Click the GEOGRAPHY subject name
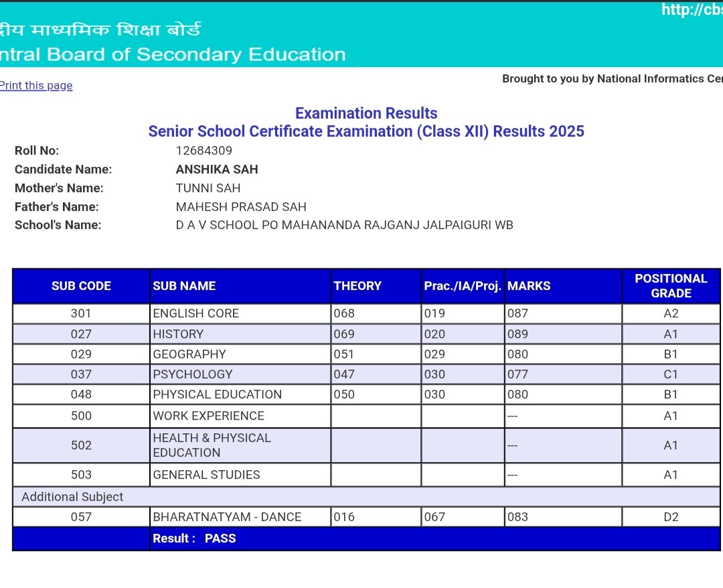 pyautogui.click(x=189, y=354)
